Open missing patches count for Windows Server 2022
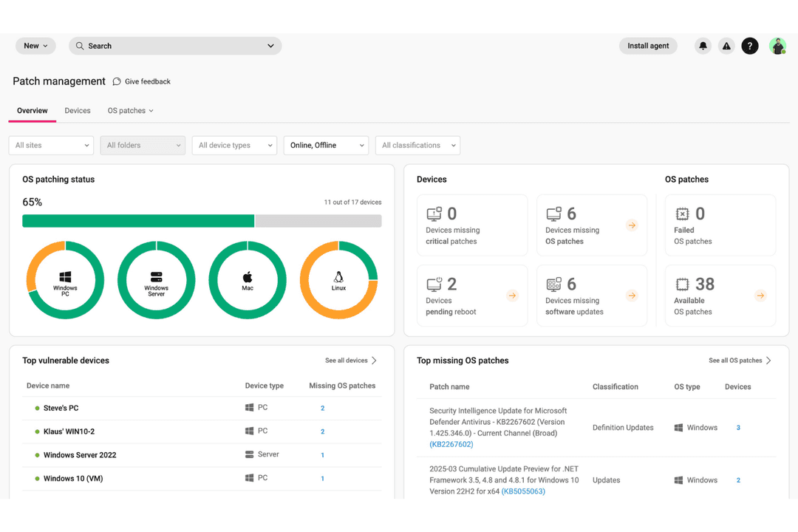Viewport: 798px width, 532px height. [323, 454]
